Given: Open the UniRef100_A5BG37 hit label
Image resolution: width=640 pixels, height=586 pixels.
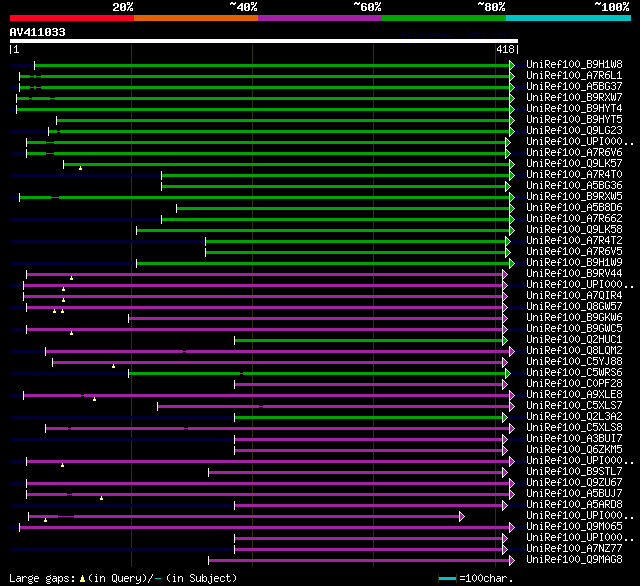Looking at the screenshot, I should (x=574, y=87).
